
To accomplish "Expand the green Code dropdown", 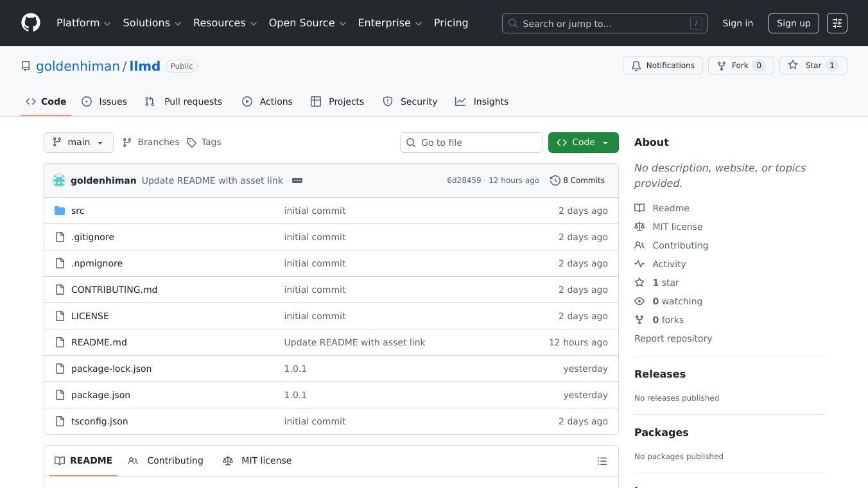I will click(583, 143).
